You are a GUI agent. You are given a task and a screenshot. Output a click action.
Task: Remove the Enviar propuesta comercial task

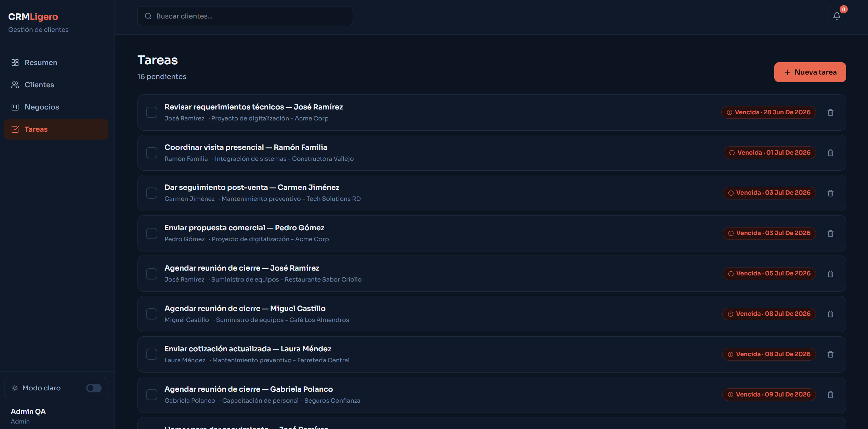tap(830, 234)
